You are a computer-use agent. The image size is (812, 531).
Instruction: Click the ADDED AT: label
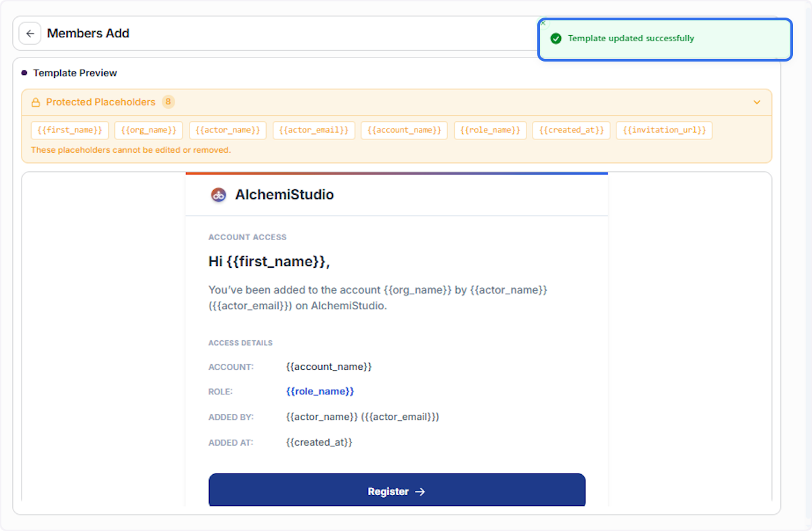(x=231, y=443)
